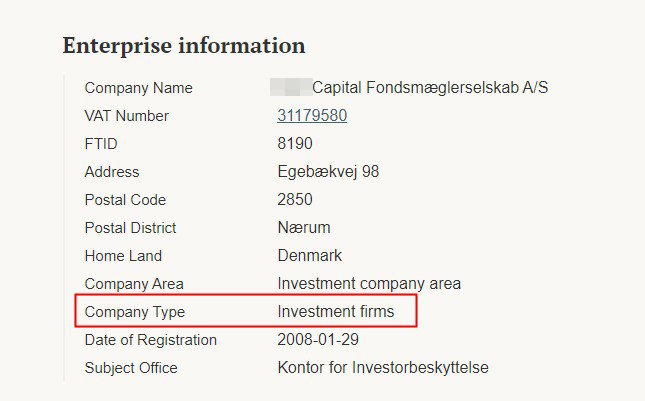Click the FTID value 8190
The image size is (645, 401).
click(295, 144)
